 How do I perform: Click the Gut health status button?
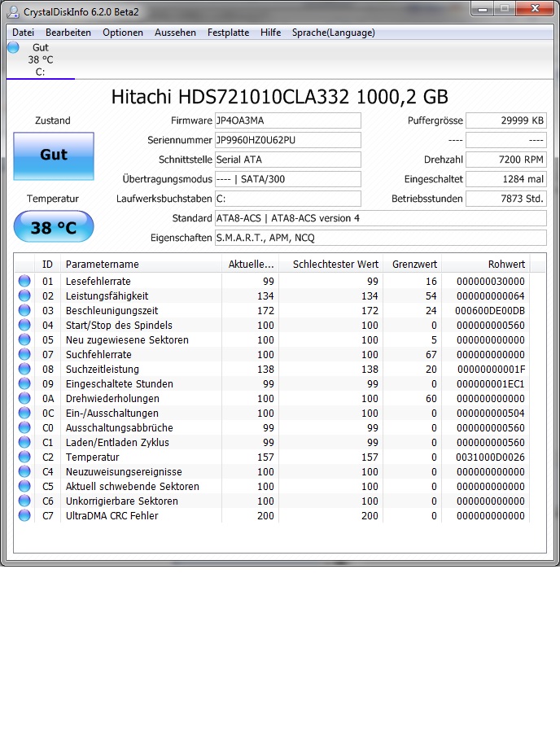(x=54, y=156)
